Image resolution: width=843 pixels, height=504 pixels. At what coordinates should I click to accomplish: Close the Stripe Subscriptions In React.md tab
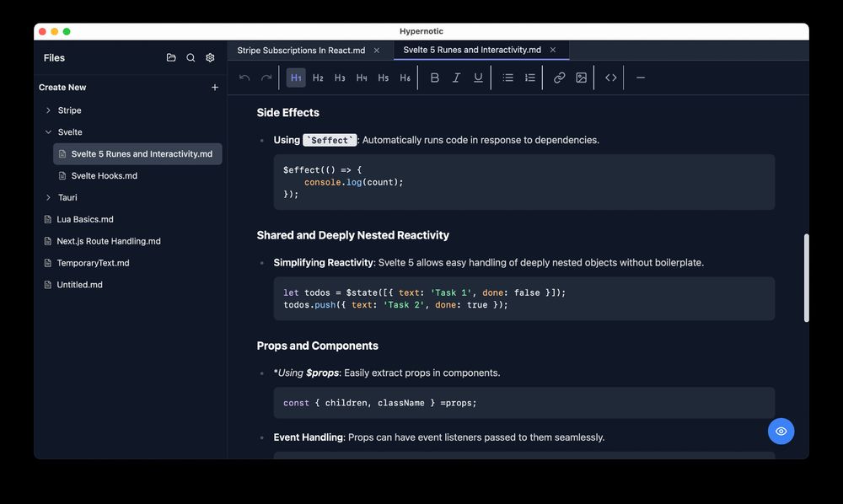(377, 51)
